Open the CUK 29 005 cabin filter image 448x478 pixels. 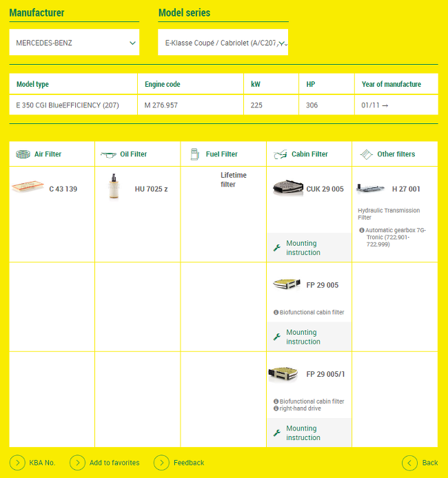click(x=288, y=187)
